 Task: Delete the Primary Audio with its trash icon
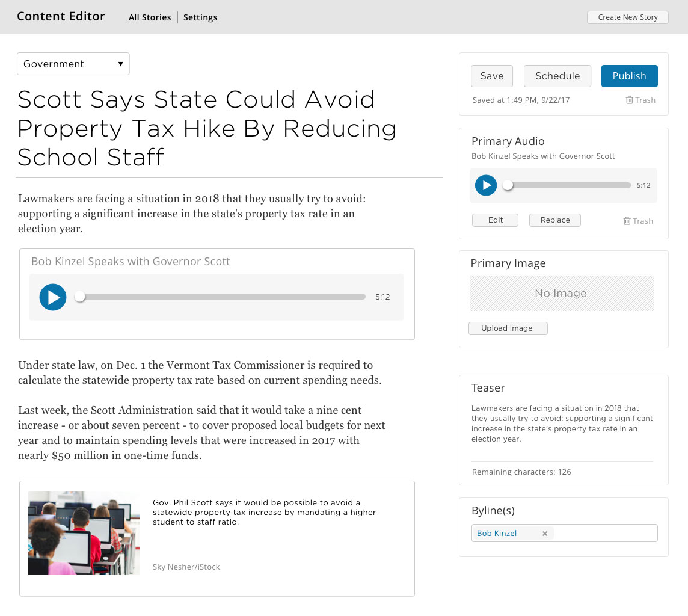pyautogui.click(x=638, y=221)
